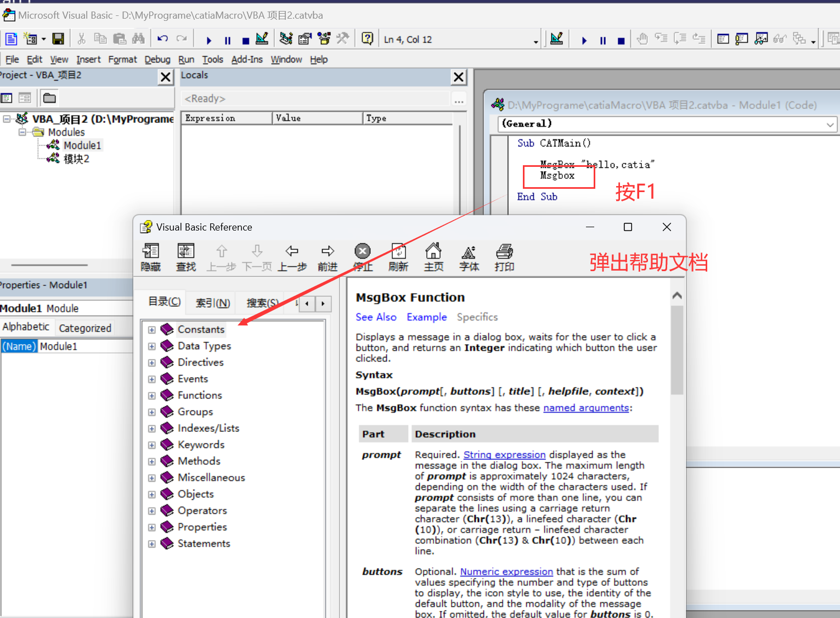This screenshot has height=618, width=840.
Task: Run the macro from Standard toolbar
Action: [208, 40]
